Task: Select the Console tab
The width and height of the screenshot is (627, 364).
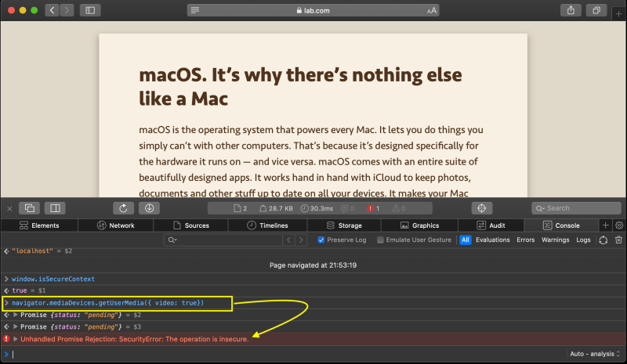Action: pyautogui.click(x=561, y=225)
